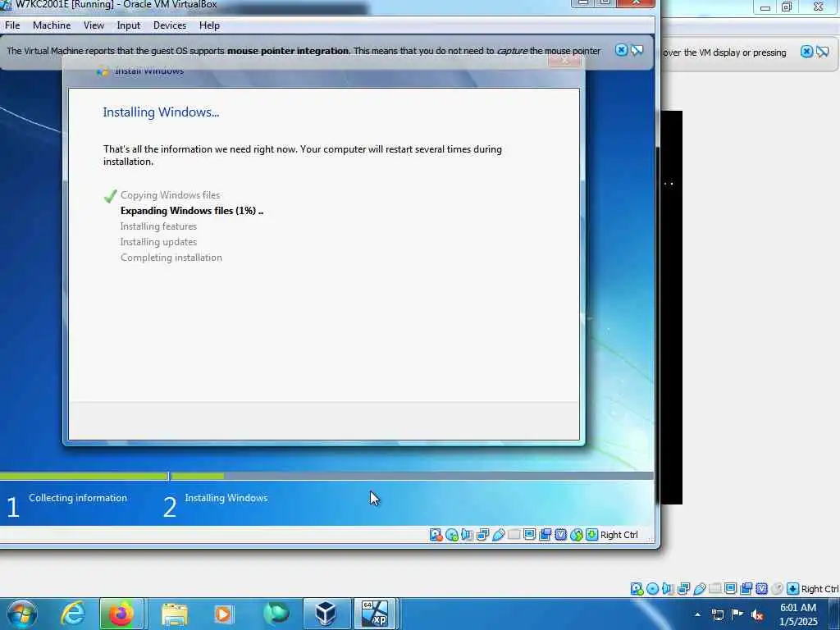Screen dimensions: 840x630
Task: Click the 'Installing features' step text
Action: pyautogui.click(x=158, y=226)
